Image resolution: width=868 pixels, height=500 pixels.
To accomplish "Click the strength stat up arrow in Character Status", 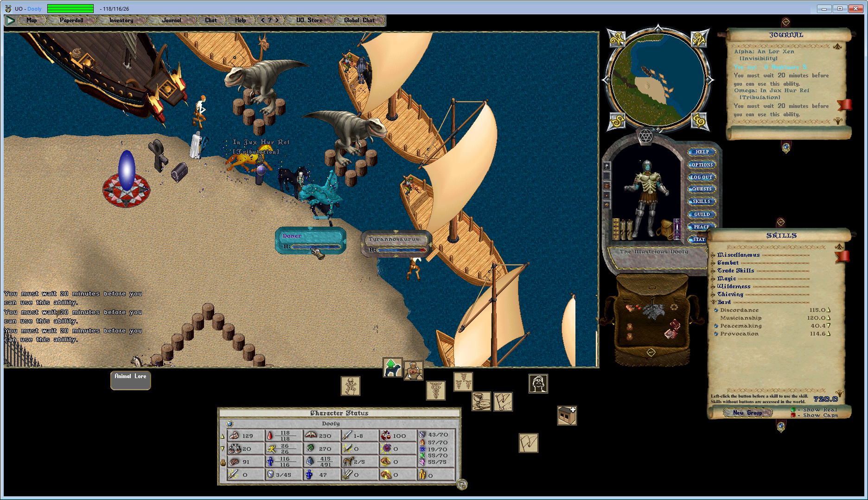I will (223, 436).
